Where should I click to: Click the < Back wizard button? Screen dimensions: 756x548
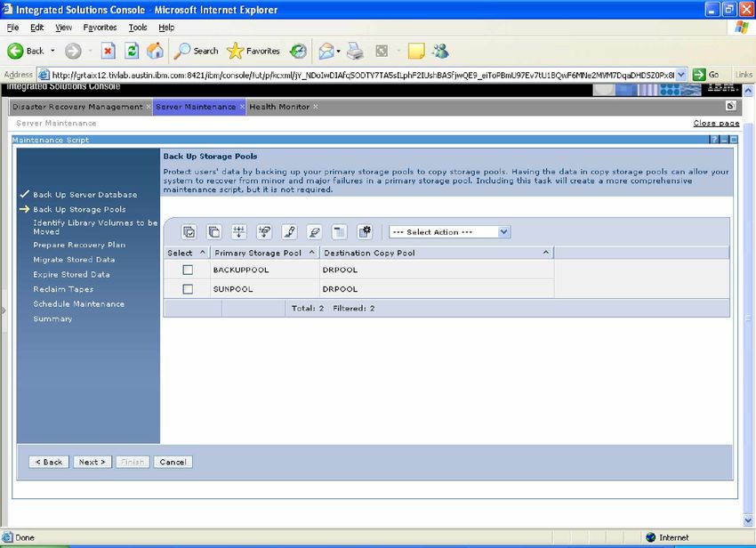[x=49, y=462]
